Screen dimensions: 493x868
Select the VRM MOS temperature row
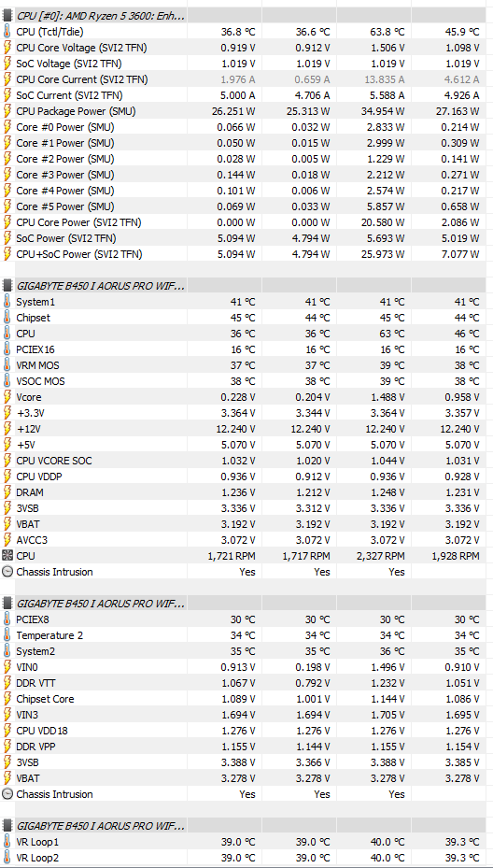[246, 365]
